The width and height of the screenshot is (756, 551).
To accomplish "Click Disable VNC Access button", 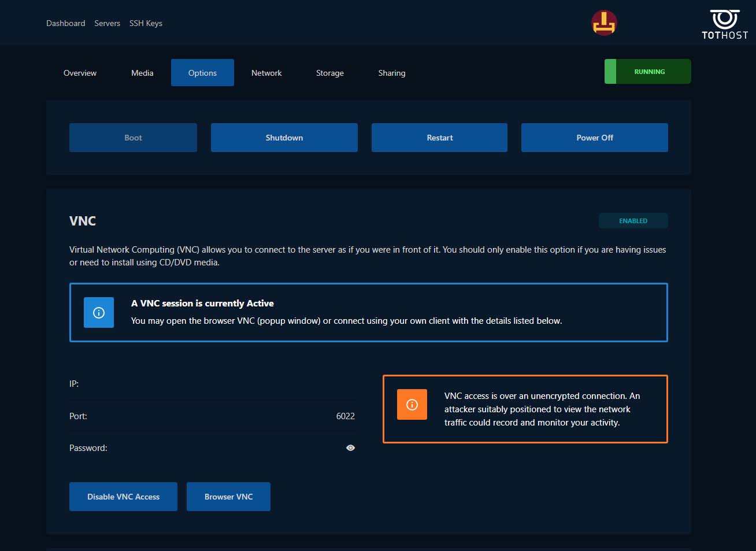I will tap(123, 497).
